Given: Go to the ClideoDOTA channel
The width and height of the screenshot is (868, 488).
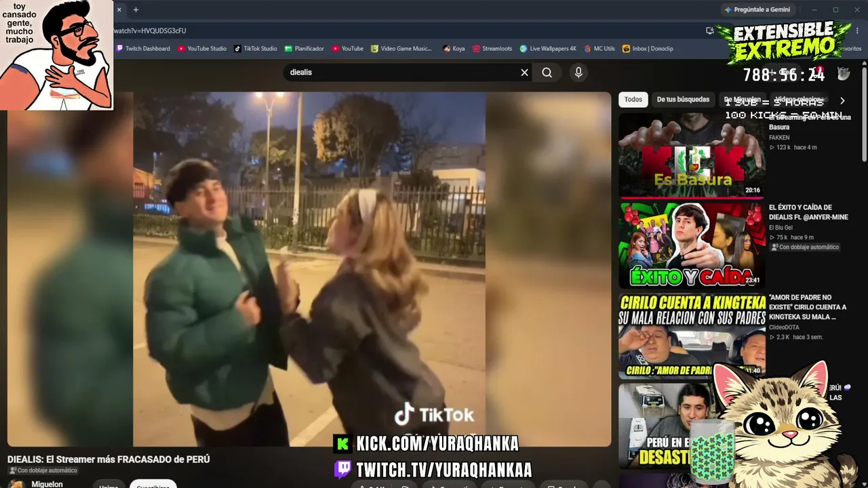Looking at the screenshot, I should [x=785, y=327].
